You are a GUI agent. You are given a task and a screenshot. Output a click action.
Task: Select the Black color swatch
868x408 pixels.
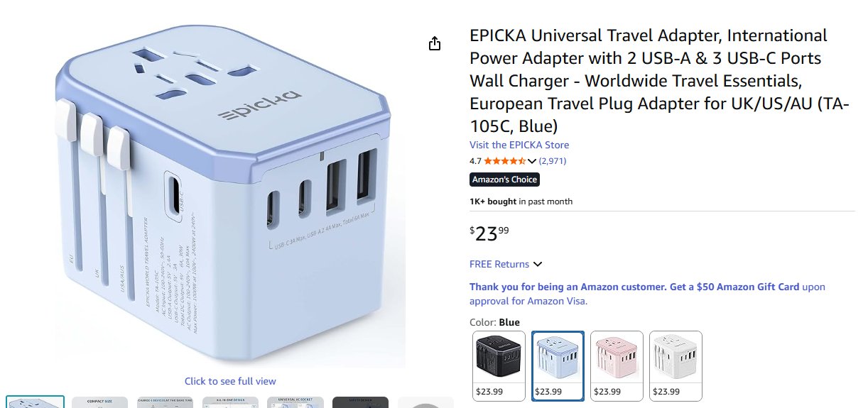pos(499,366)
